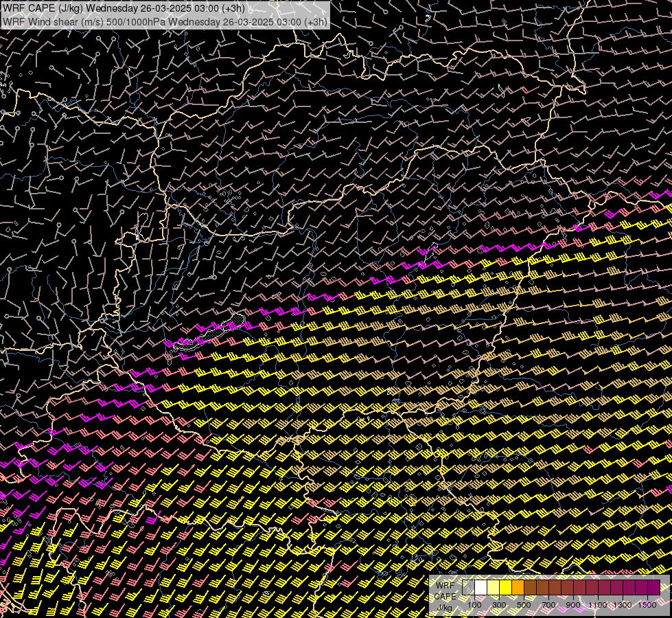Click the WRF Wind shear title line
The image size is (672, 618).
click(x=165, y=22)
